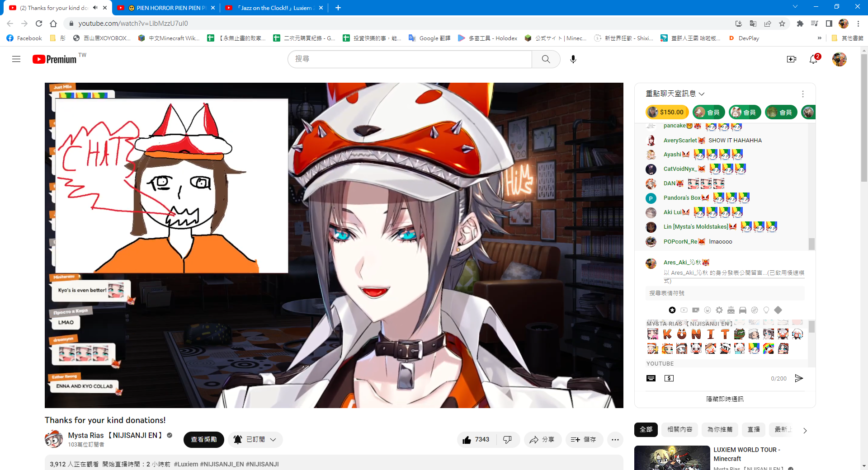Select the 直播 recommendation chip

(x=754, y=429)
